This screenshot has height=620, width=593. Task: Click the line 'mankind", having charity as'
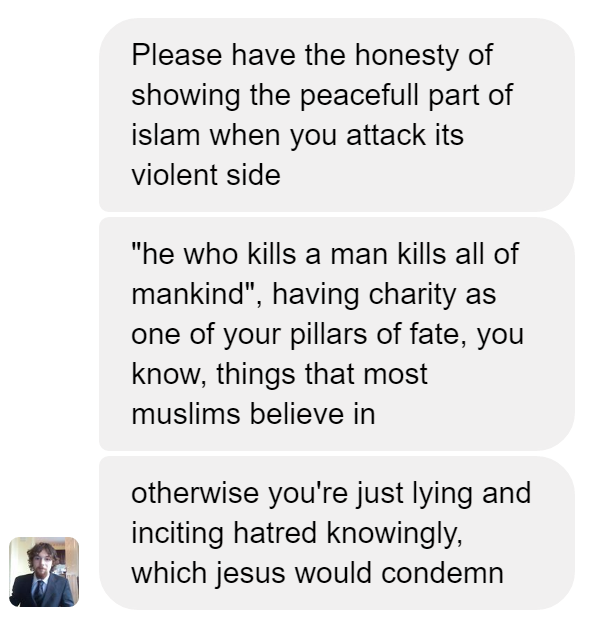[x=313, y=294]
